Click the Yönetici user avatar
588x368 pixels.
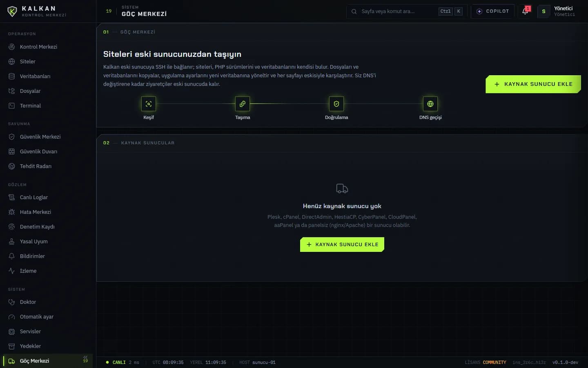[543, 11]
